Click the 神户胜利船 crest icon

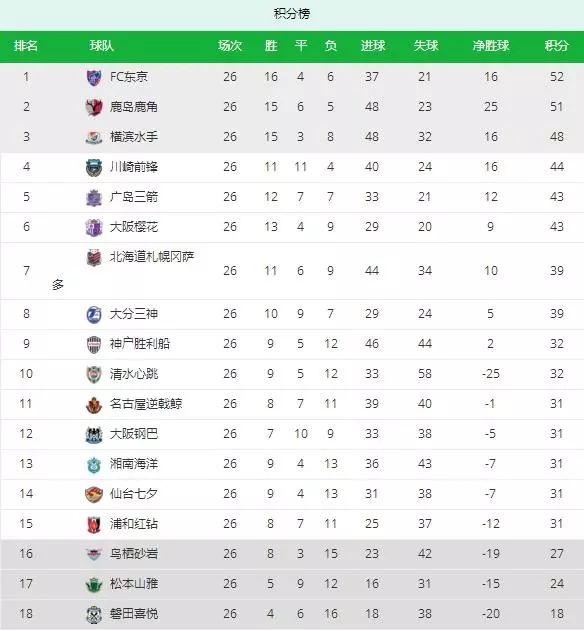94,344
